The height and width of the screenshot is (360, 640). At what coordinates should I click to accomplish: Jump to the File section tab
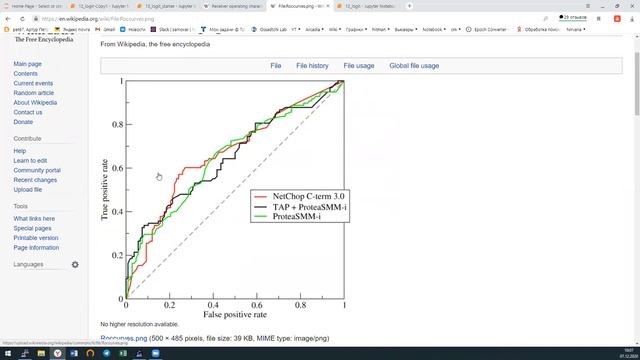coord(276,66)
